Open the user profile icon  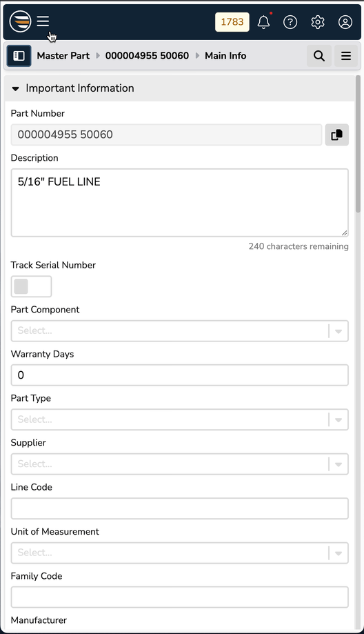click(x=345, y=22)
